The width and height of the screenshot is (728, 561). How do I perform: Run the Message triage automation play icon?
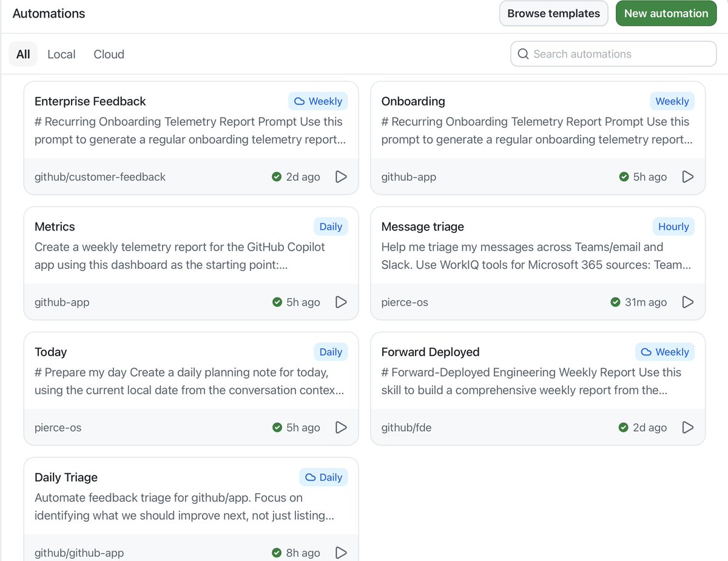(x=688, y=302)
